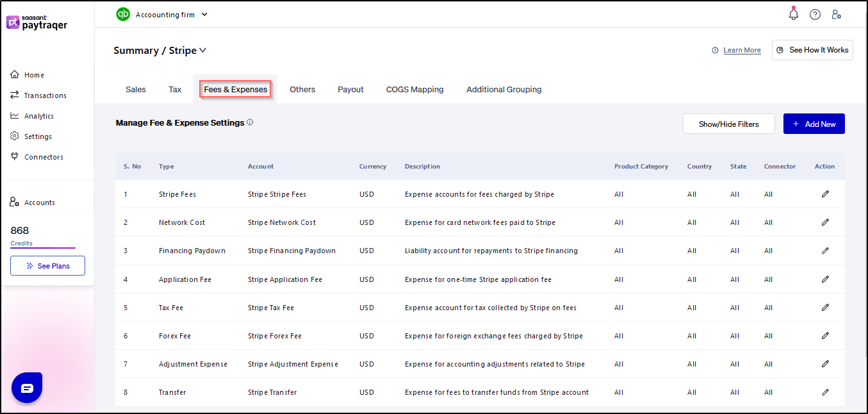Select the 'Stripe Financing Paydown' account cell

tap(291, 251)
